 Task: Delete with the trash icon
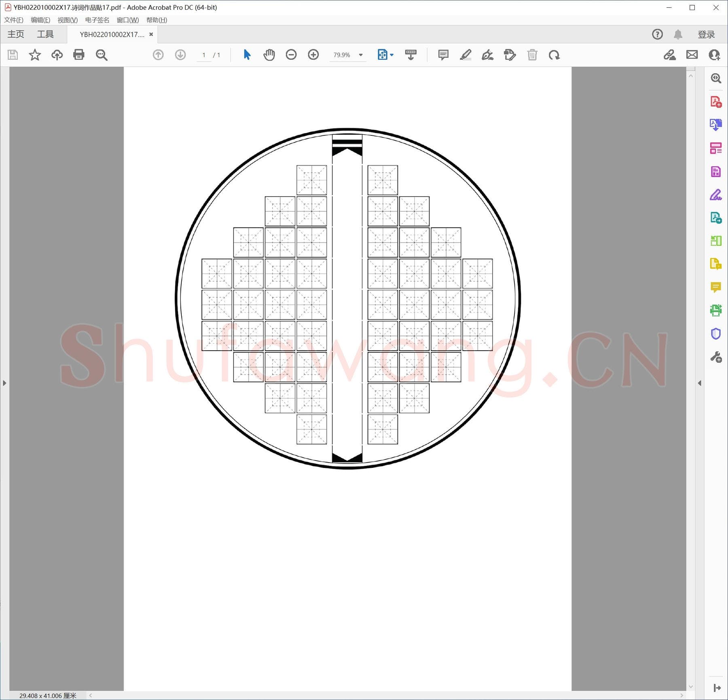pyautogui.click(x=532, y=55)
